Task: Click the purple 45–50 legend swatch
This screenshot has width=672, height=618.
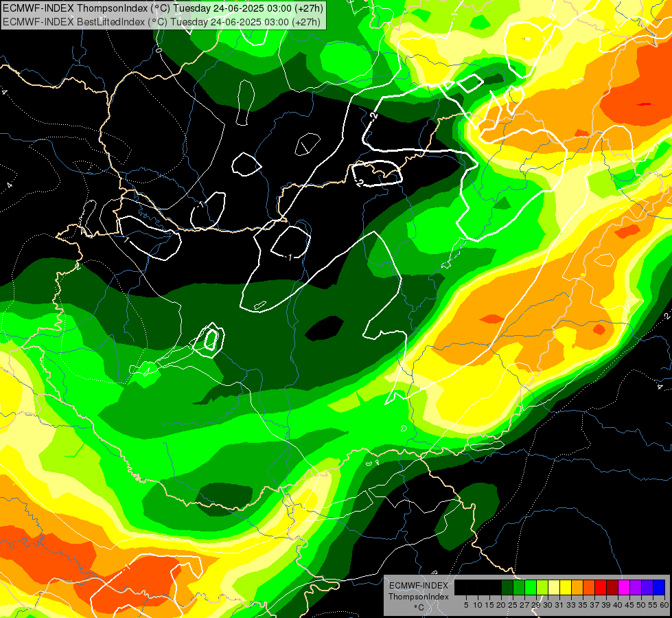Action: 636,587
